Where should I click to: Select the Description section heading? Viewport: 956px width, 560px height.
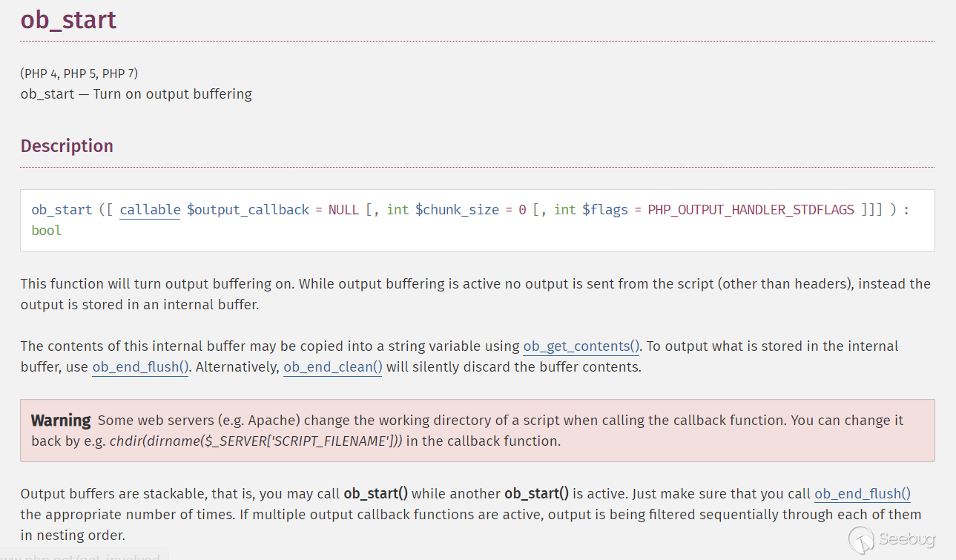pyautogui.click(x=67, y=146)
